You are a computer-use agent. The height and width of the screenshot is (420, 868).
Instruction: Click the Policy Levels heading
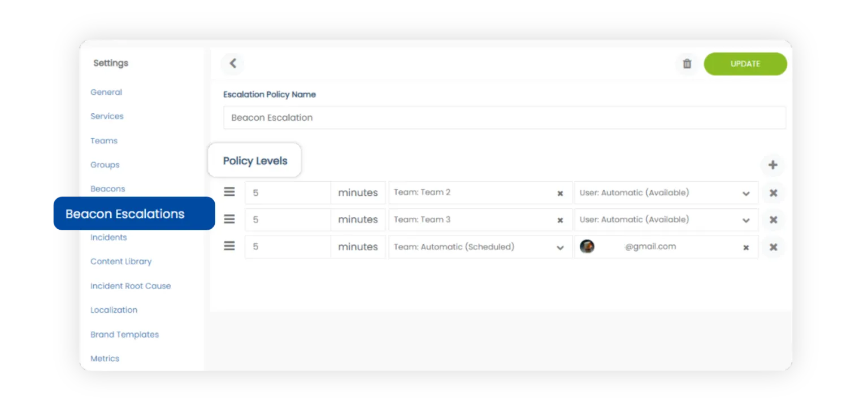coord(255,161)
